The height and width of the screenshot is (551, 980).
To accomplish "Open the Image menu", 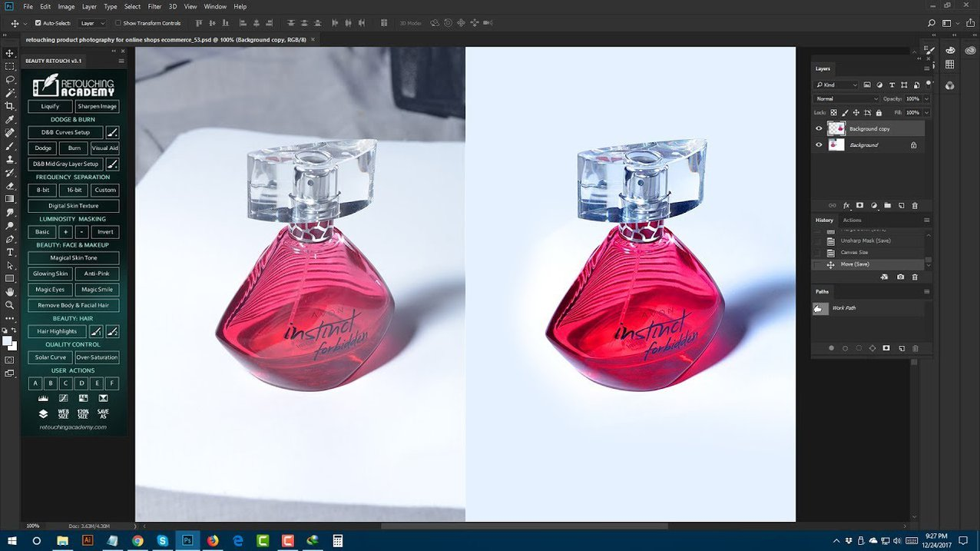I will 66,6.
